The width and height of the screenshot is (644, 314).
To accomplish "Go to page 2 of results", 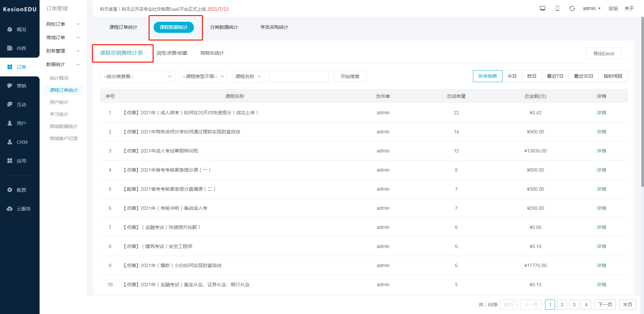I will [562, 305].
